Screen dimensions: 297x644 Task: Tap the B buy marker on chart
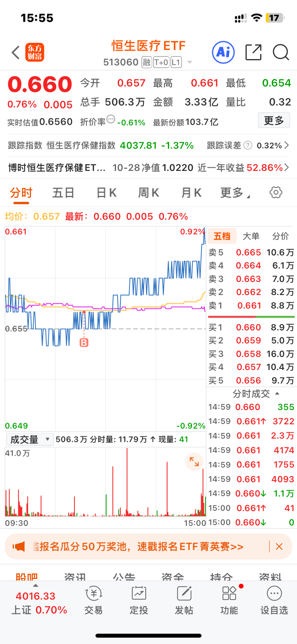coord(84,343)
